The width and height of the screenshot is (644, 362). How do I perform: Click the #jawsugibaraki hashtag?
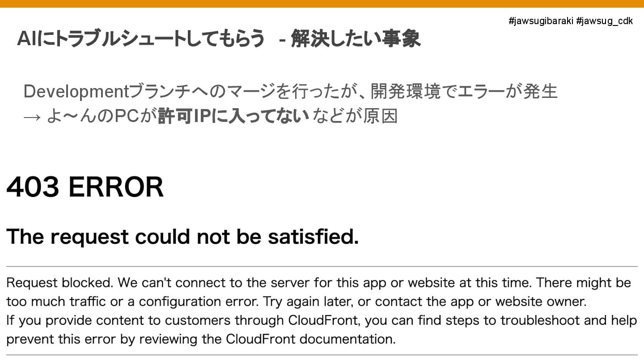pyautogui.click(x=541, y=21)
